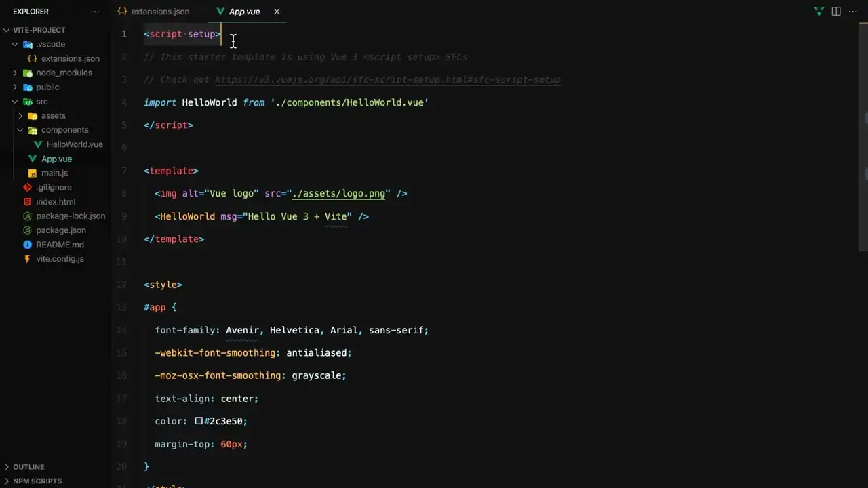Click the "Hello Vue 3 + Vite" msg string
Viewport: 868px width, 488px height.
coord(297,216)
